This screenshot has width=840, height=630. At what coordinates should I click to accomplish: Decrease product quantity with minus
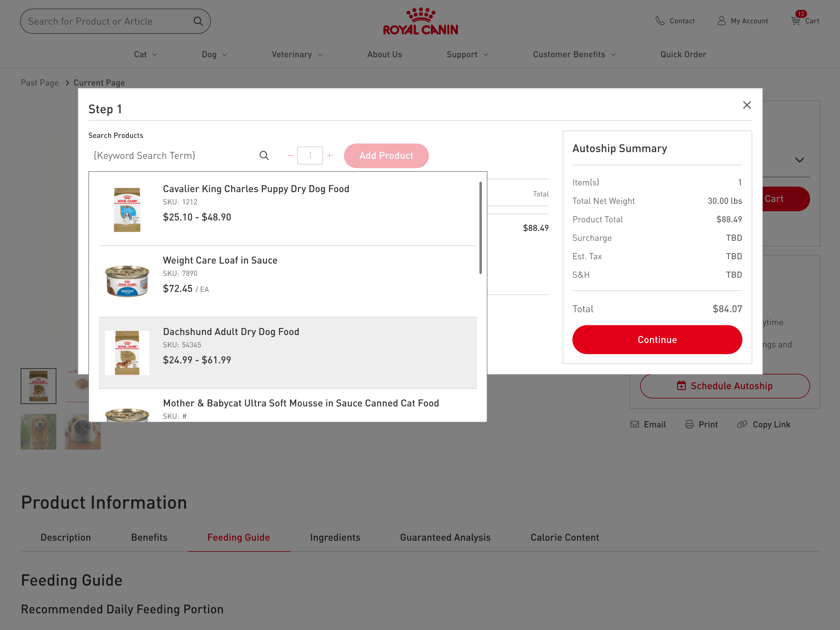click(x=290, y=155)
